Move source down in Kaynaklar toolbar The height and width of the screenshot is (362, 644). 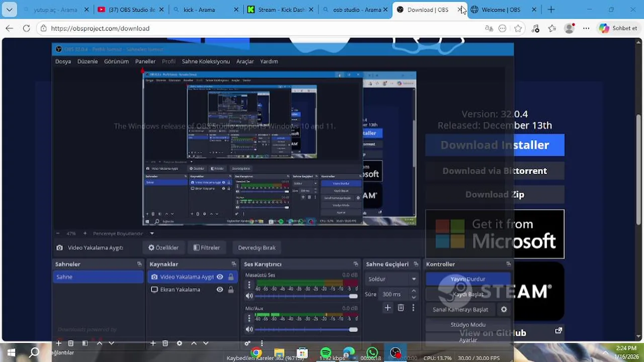click(206, 343)
